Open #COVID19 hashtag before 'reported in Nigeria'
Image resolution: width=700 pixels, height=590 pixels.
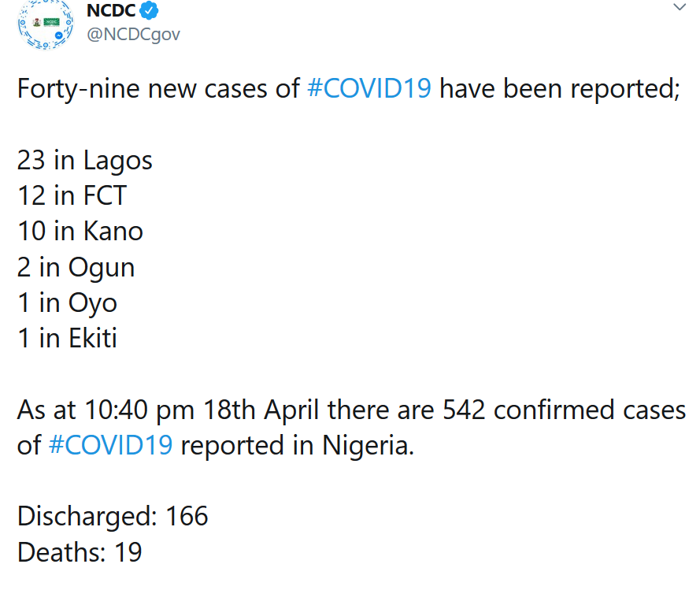click(111, 445)
